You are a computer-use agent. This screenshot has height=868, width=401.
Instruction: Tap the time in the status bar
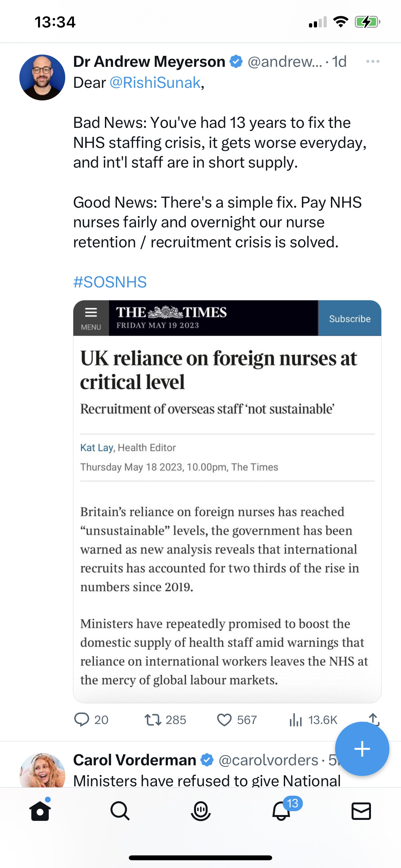[x=55, y=22]
